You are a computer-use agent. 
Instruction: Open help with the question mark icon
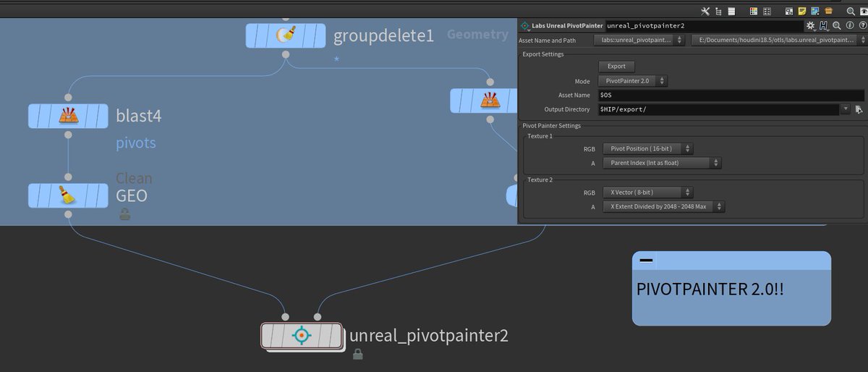pyautogui.click(x=862, y=25)
